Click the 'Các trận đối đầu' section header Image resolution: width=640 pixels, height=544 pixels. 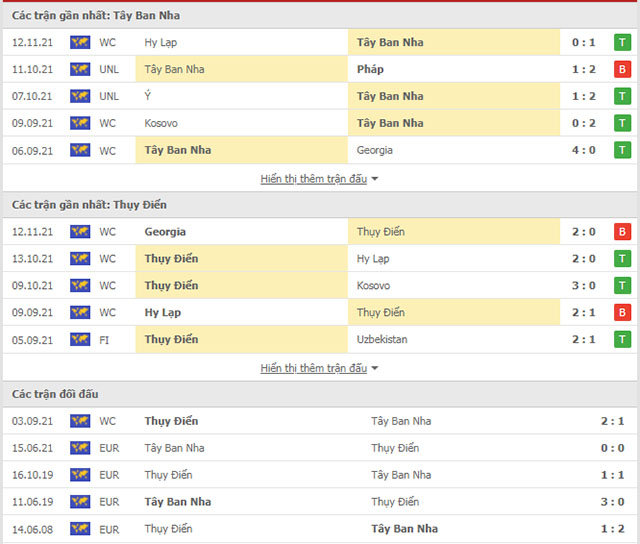[x=55, y=394]
